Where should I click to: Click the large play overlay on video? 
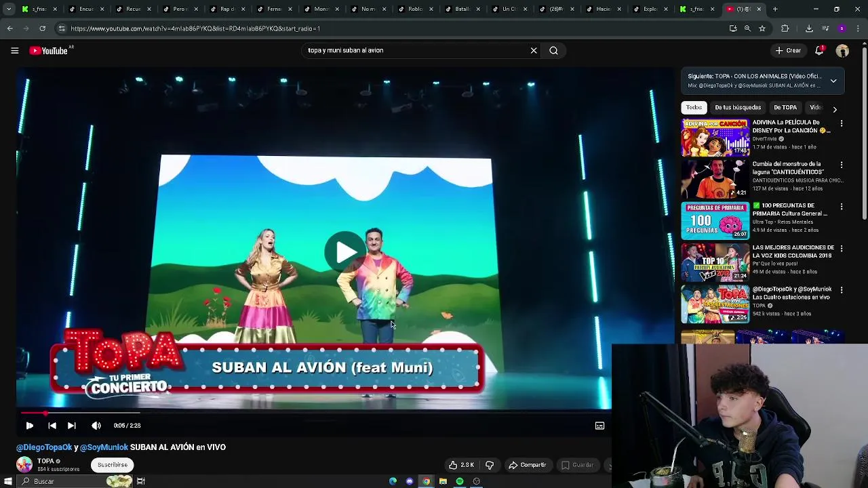pos(345,252)
